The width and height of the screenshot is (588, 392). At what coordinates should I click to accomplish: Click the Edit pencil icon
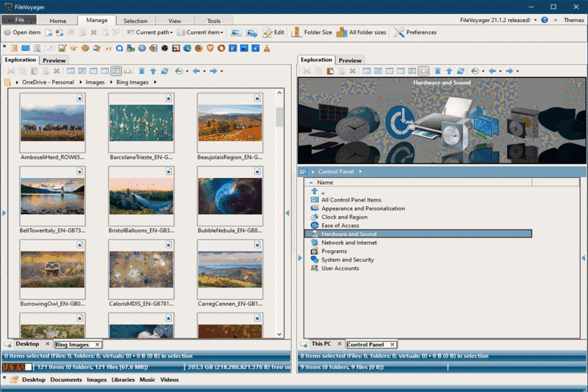click(x=269, y=32)
